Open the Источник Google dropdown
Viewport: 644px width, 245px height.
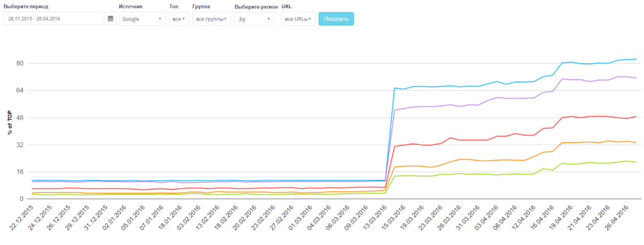(x=142, y=18)
